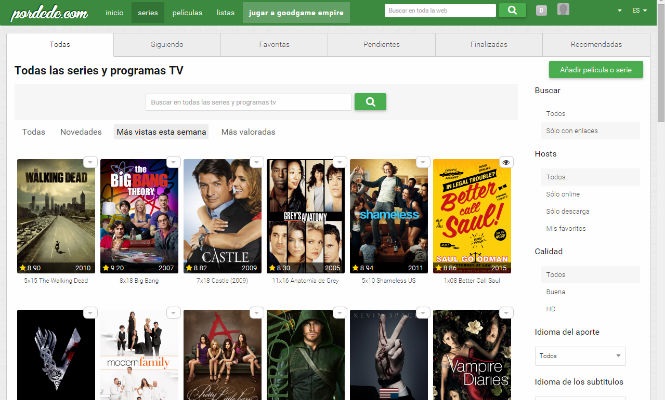The image size is (665, 400).
Task: Open status dropdown on House of Cards poster
Action: pos(423,313)
